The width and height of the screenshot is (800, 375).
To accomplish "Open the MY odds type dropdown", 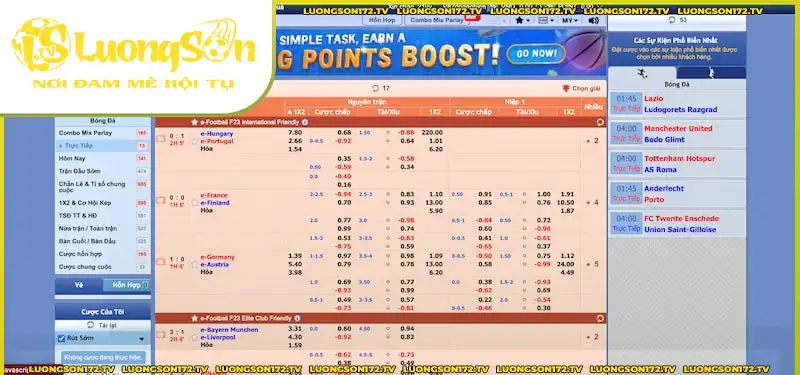I will [570, 20].
